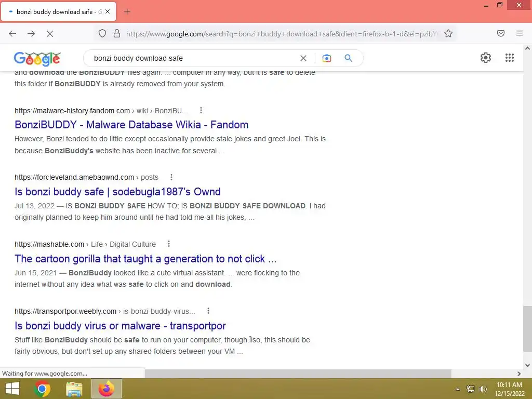Focus the Google search input field
This screenshot has height=399, width=532.
pos(193,58)
